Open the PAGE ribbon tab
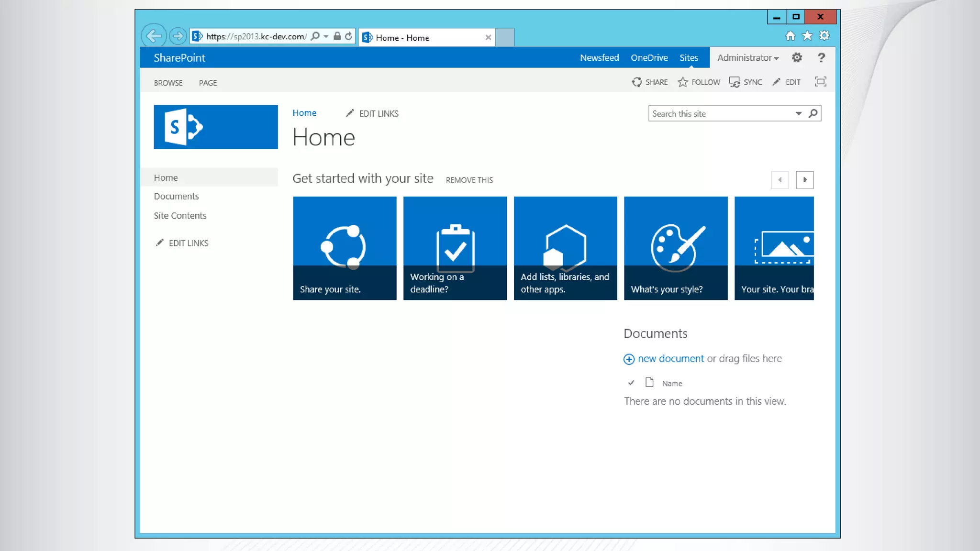Screen dimensions: 980x551 208,83
